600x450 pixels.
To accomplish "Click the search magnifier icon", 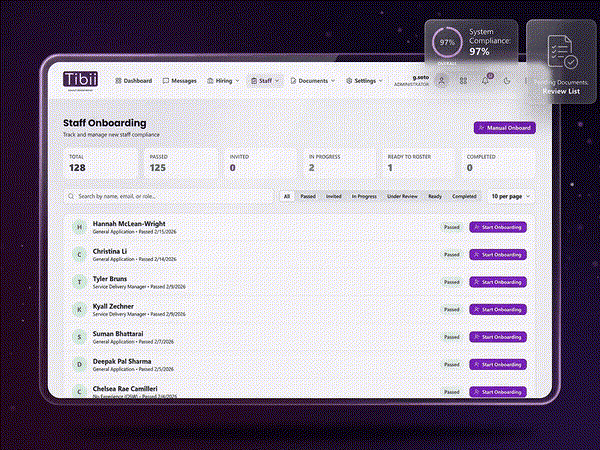I will point(71,196).
